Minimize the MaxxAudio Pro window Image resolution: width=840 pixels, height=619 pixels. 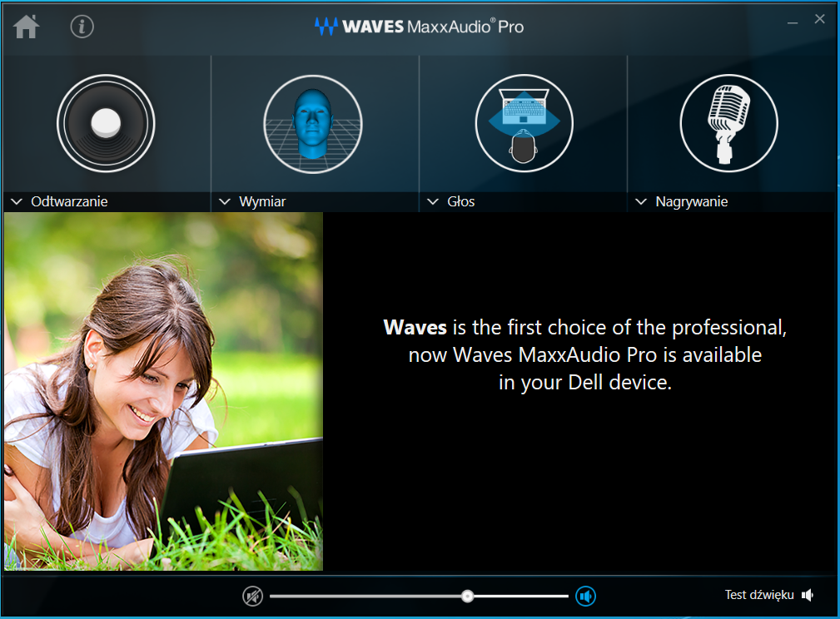tap(793, 23)
